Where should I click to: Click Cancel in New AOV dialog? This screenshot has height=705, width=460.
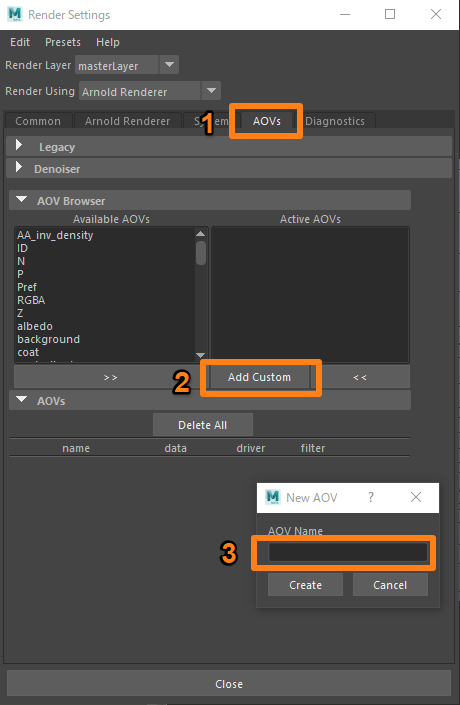390,585
